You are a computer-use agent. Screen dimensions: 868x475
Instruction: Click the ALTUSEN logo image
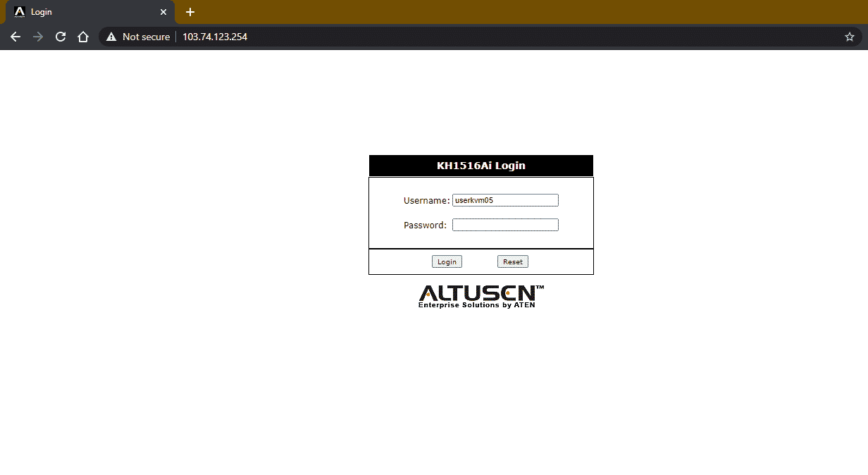point(480,292)
